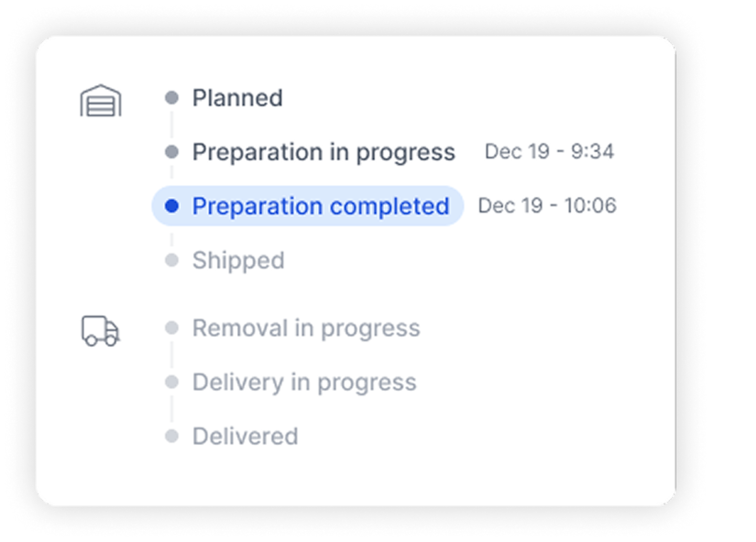Click the Dec 19 - 10:06 timestamp

(x=547, y=205)
